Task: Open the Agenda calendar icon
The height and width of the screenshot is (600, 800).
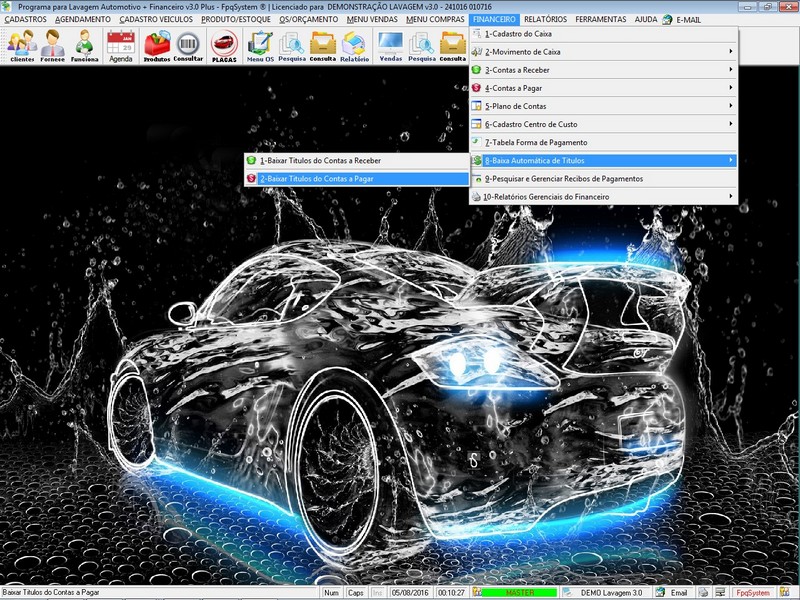Action: [x=121, y=46]
